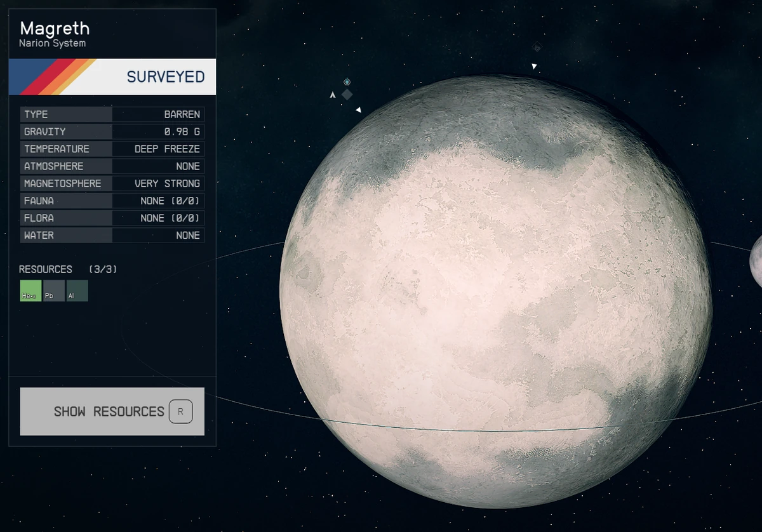The width and height of the screenshot is (762, 532).
Task: Select the Narion System label
Action: coord(51,44)
